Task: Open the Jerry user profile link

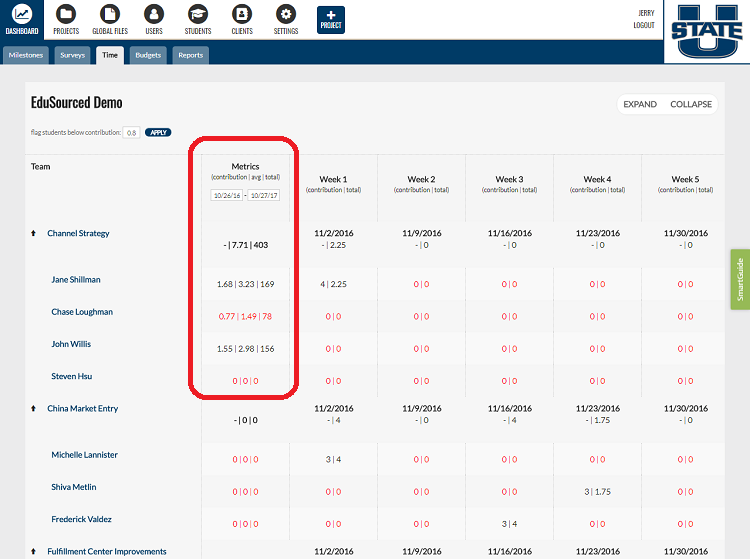Action: pos(646,13)
